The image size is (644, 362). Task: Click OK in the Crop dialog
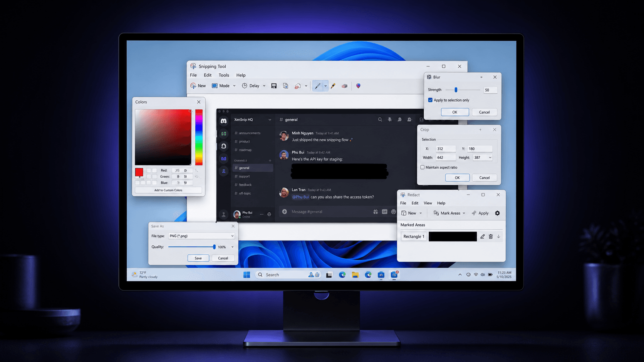pyautogui.click(x=457, y=178)
